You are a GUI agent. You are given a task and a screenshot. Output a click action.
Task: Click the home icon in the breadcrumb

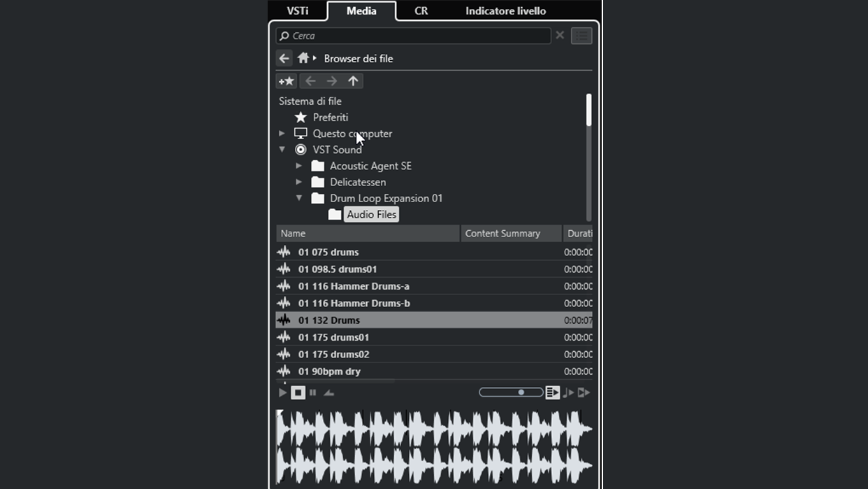pos(303,58)
